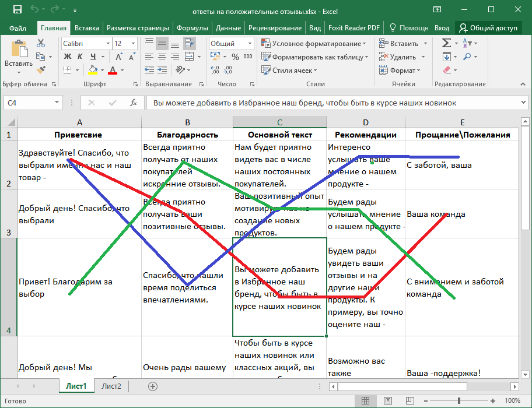The height and width of the screenshot is (408, 532).
Task: Switch to Page Layout view icon
Action: click(x=388, y=401)
